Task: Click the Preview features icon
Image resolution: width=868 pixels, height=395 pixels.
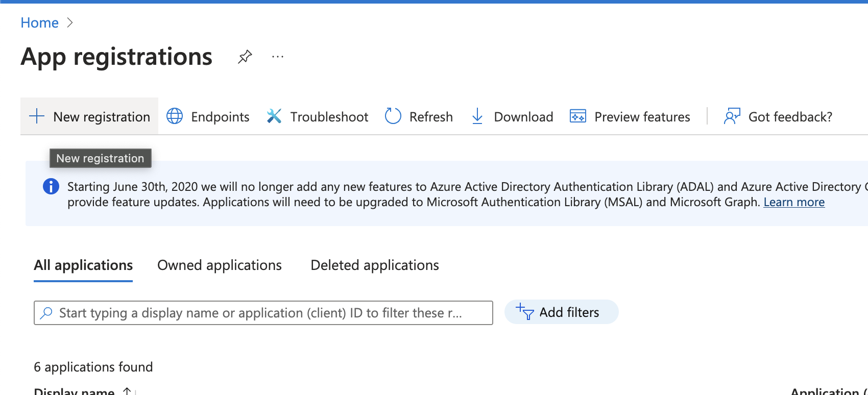Action: point(578,116)
